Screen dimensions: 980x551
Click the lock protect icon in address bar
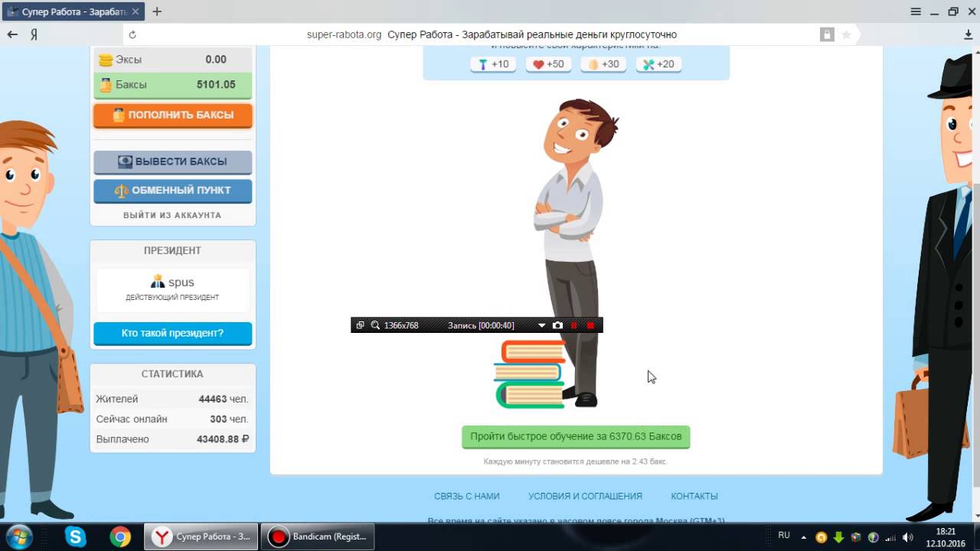coord(827,34)
